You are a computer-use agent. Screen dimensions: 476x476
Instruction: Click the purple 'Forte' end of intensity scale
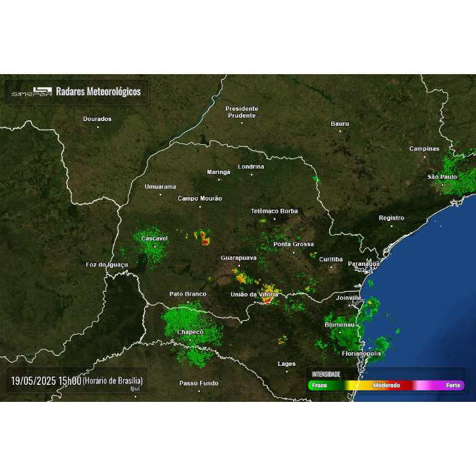453,386
